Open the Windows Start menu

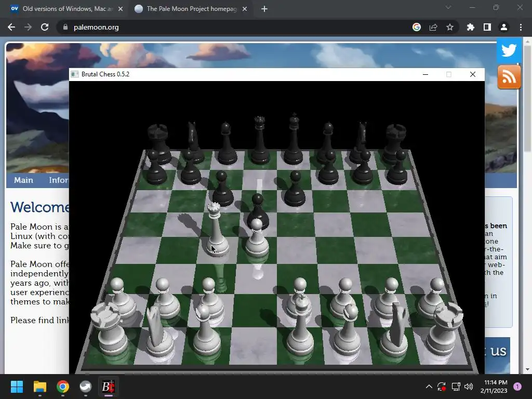coord(17,387)
